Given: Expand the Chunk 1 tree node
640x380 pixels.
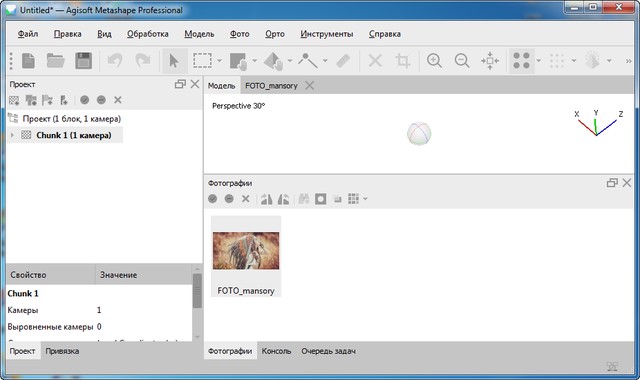Looking at the screenshot, I should pyautogui.click(x=12, y=135).
